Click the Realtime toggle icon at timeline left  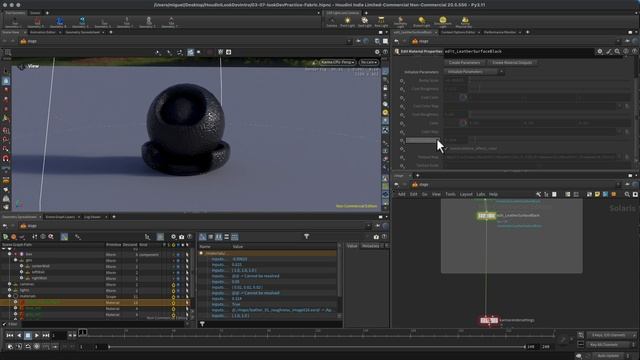click(x=10, y=347)
